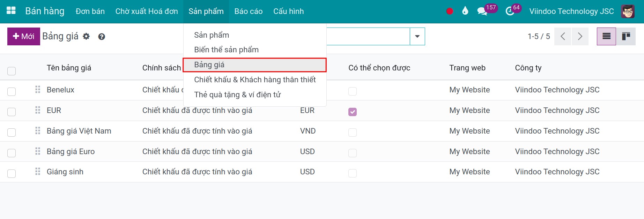Viewport: 644px width, 219px height.
Task: Toggle selectable checkbox for EUR pricelist
Action: point(353,112)
